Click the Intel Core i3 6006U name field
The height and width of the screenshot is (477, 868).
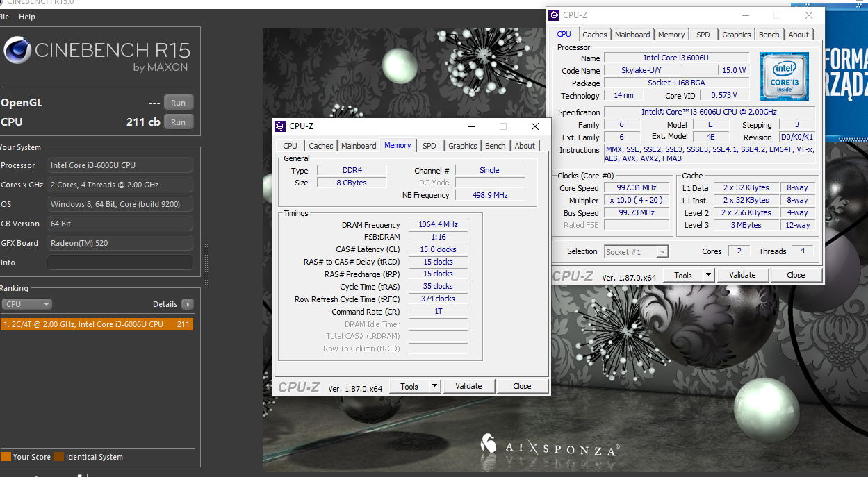point(676,58)
